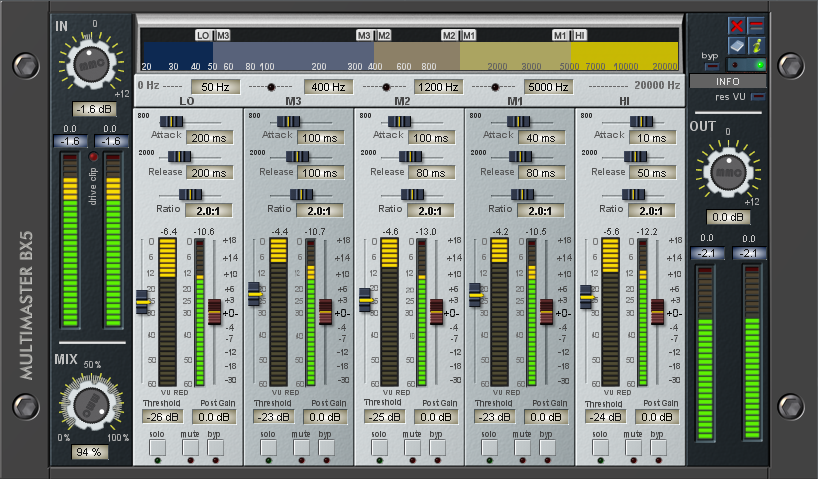
Task: Click the HI band threshold fader handle
Action: (587, 297)
